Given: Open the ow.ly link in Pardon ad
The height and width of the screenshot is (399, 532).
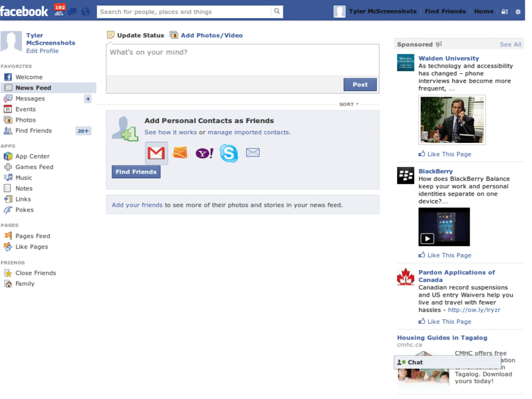Looking at the screenshot, I should tap(474, 310).
